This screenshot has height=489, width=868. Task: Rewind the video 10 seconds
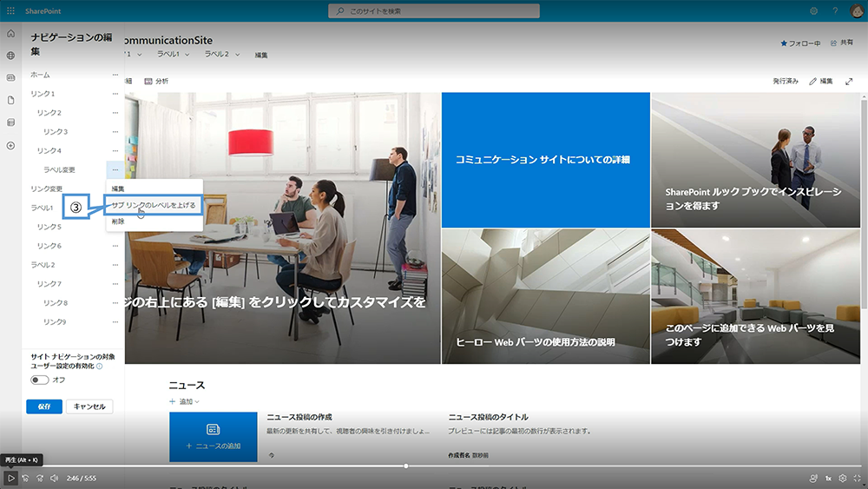coord(25,478)
